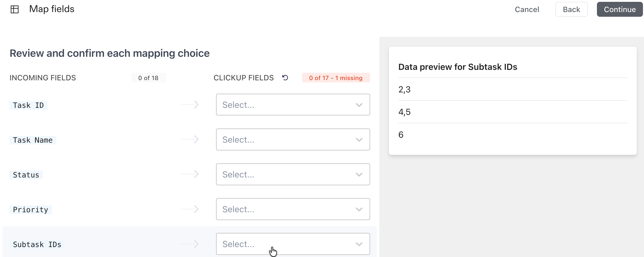Open the Select dropdown for Task Name

[x=293, y=139]
